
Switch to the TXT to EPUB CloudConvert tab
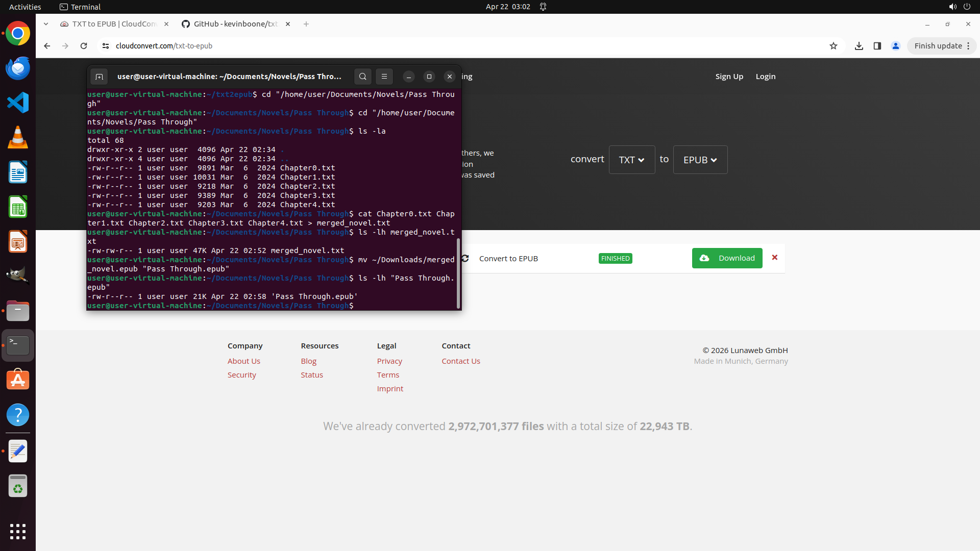click(114, 24)
